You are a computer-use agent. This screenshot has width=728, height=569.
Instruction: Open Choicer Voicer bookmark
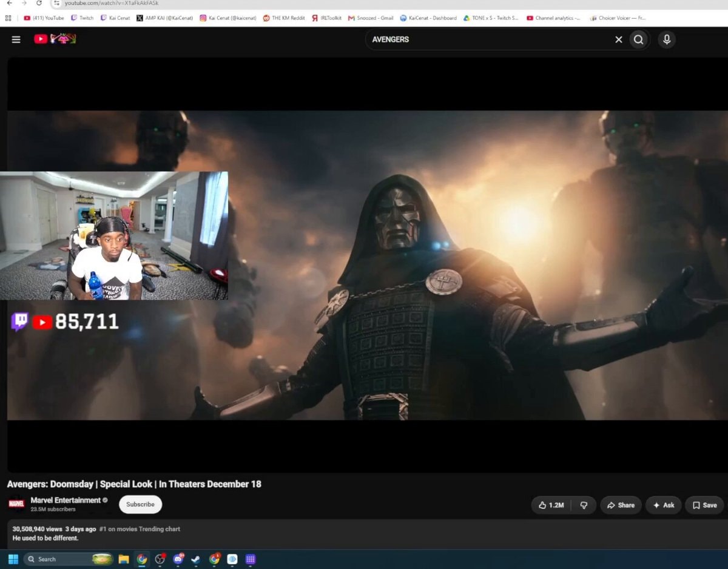(618, 18)
